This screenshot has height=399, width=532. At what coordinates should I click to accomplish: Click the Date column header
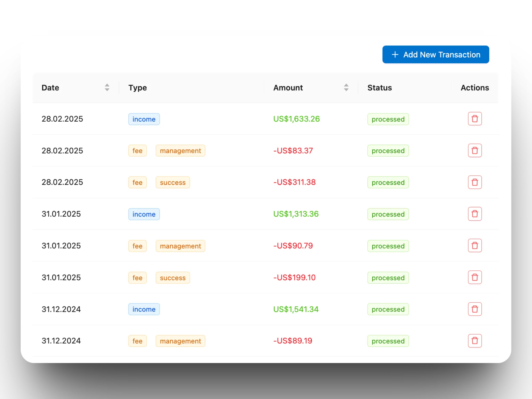pos(50,88)
